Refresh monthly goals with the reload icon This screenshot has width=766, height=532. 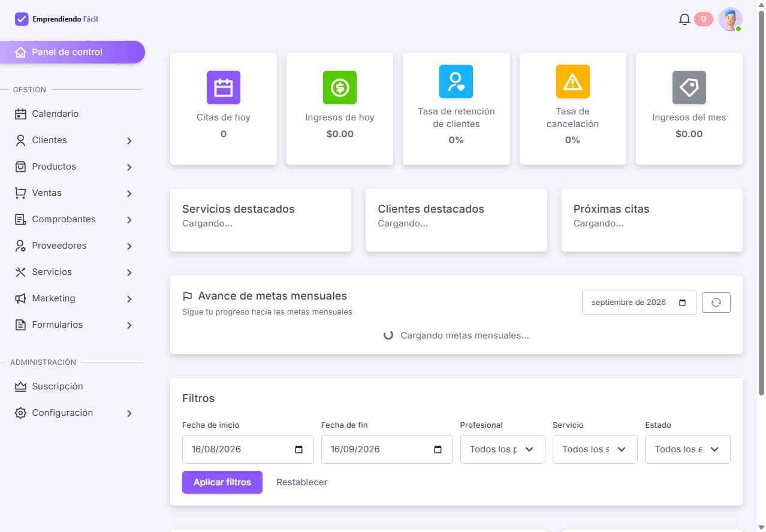pos(716,303)
